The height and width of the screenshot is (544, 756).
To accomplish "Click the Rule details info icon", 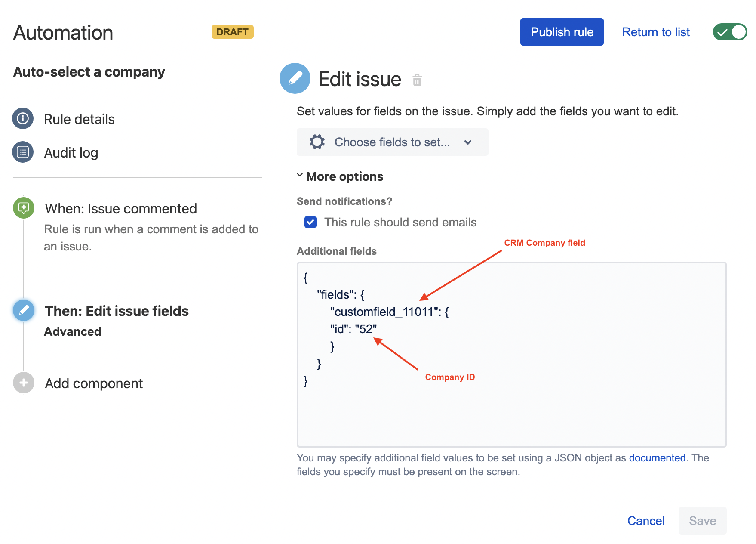I will [23, 118].
